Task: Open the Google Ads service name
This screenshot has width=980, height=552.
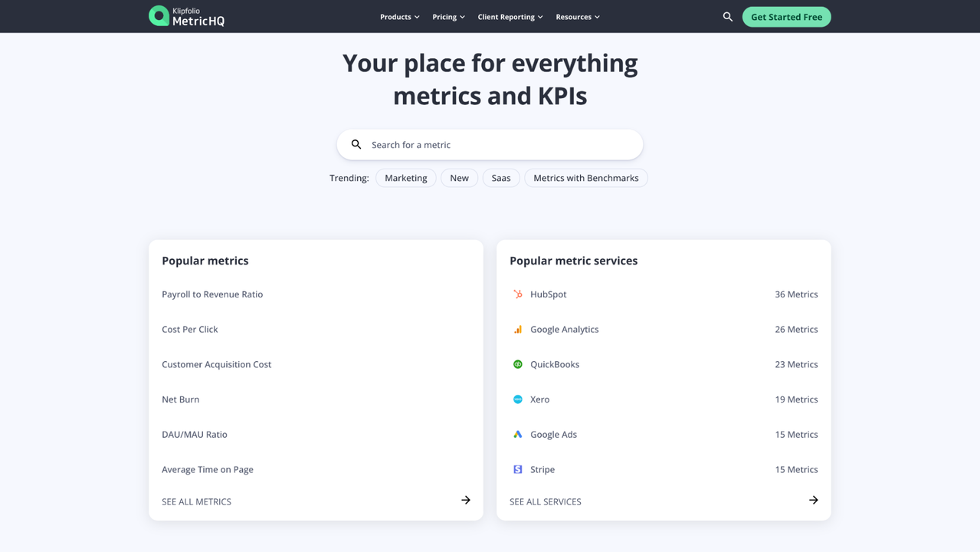Action: [x=554, y=435]
